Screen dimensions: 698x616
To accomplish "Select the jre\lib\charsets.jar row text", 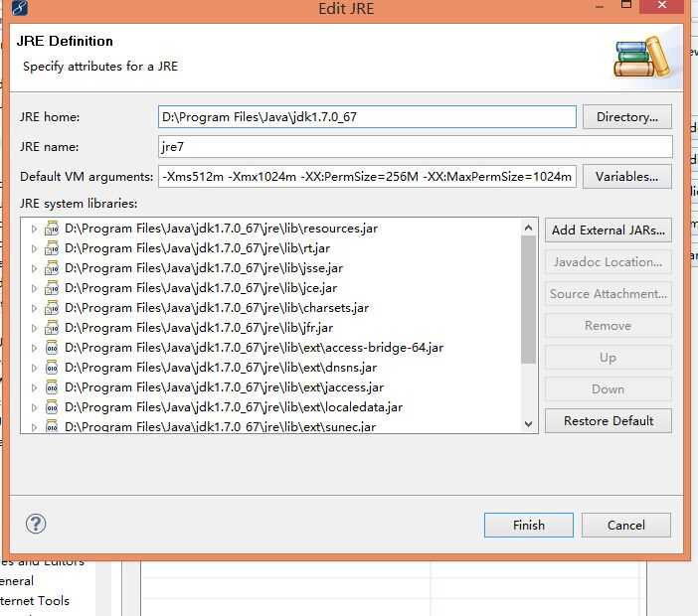I will pyautogui.click(x=217, y=308).
